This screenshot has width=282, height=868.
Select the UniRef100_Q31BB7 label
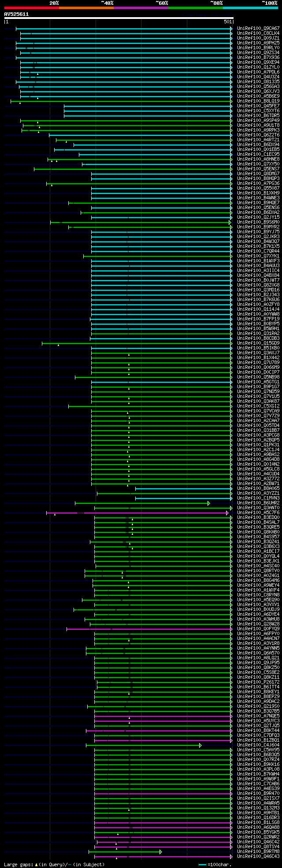coord(258,430)
